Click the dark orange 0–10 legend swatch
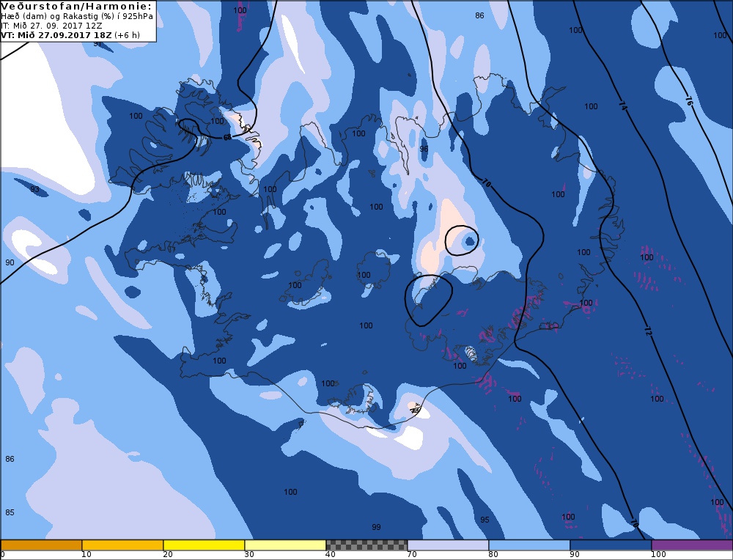 coord(41,545)
